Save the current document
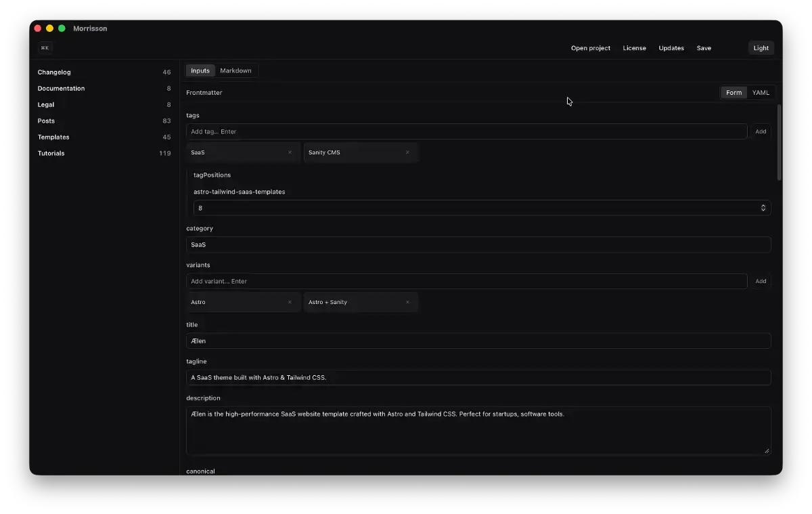812x514 pixels. [x=704, y=47]
